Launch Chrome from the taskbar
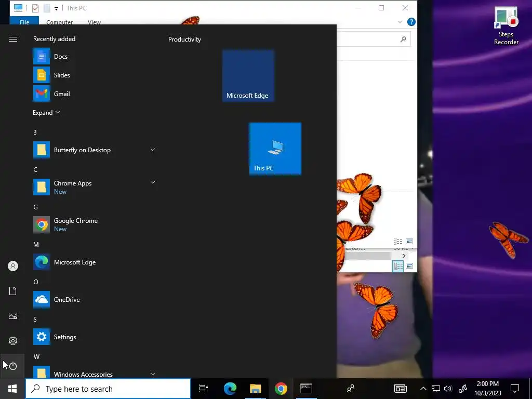 click(x=281, y=389)
